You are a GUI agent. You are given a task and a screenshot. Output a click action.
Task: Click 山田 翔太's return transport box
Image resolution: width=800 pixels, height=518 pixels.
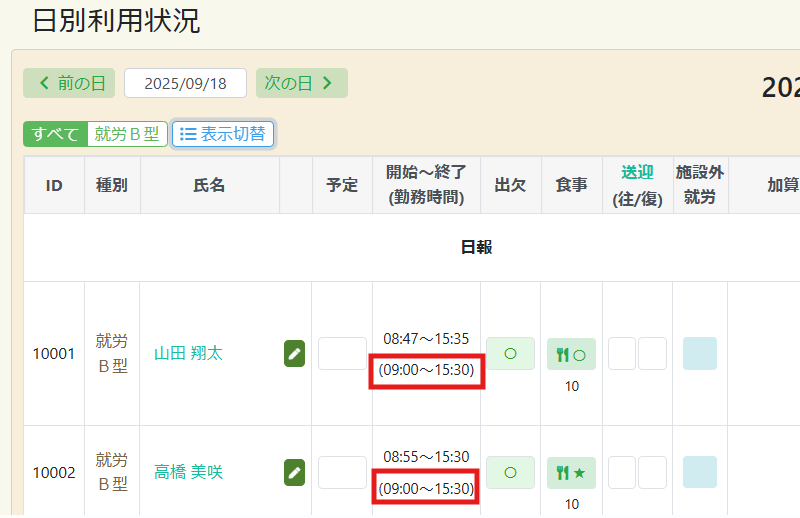tap(652, 354)
